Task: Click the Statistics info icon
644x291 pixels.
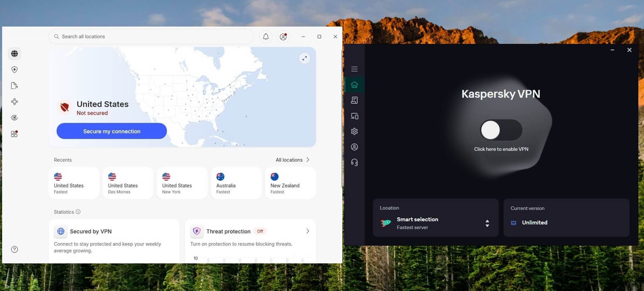Action: (x=78, y=212)
